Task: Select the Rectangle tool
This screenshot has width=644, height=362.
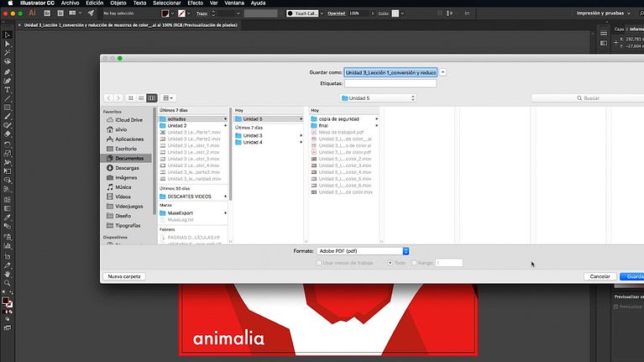Action: click(x=7, y=108)
